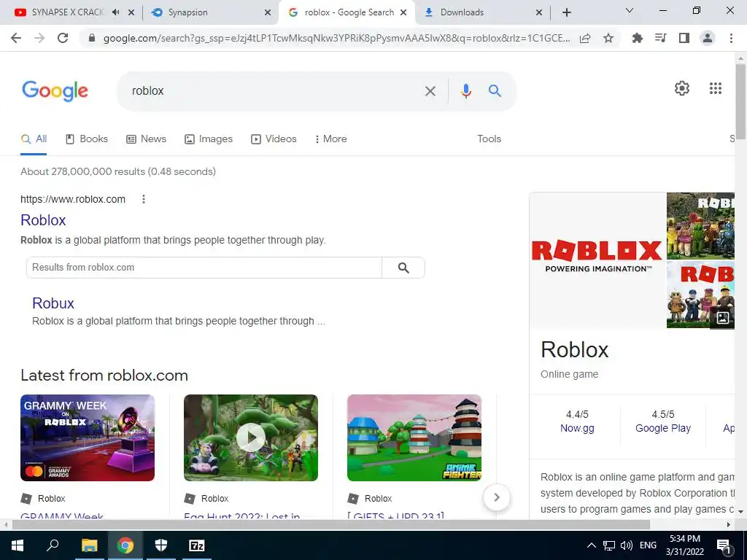Start voice search with the microphone
This screenshot has width=747, height=560.
click(466, 91)
